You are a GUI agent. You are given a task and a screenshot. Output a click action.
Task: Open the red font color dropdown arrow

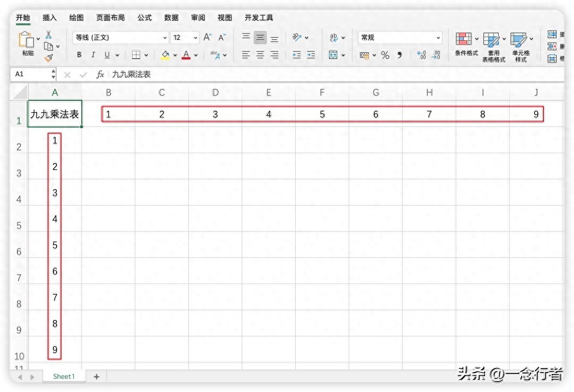(196, 55)
